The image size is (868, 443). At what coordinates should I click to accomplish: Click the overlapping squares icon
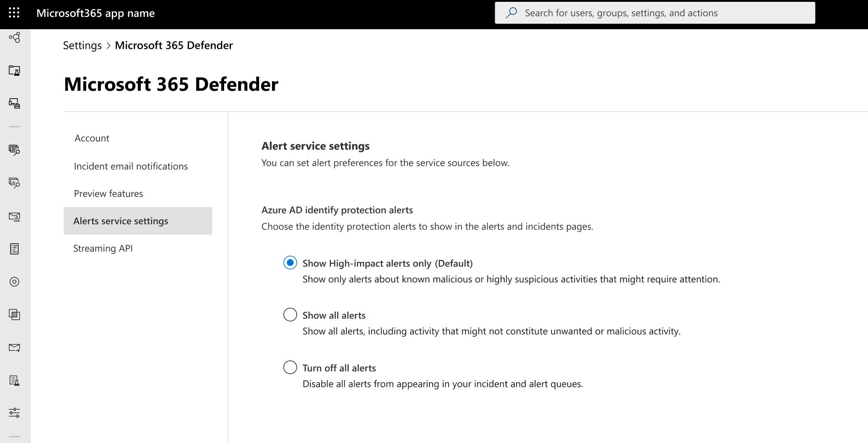click(x=15, y=314)
